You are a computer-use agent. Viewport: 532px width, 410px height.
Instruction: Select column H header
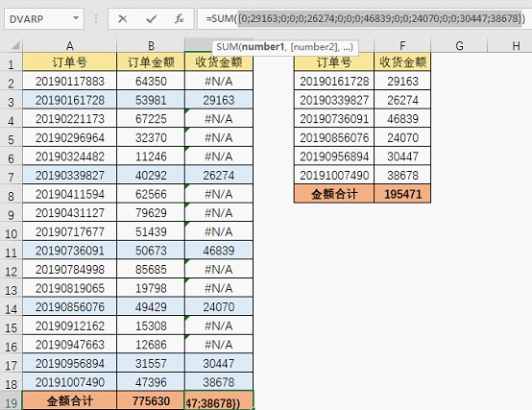point(516,45)
